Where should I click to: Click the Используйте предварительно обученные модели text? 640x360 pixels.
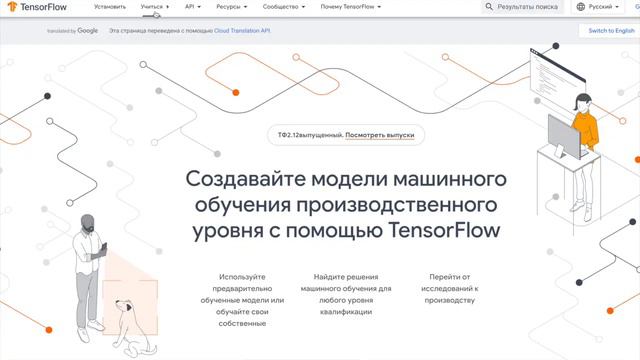242,300
